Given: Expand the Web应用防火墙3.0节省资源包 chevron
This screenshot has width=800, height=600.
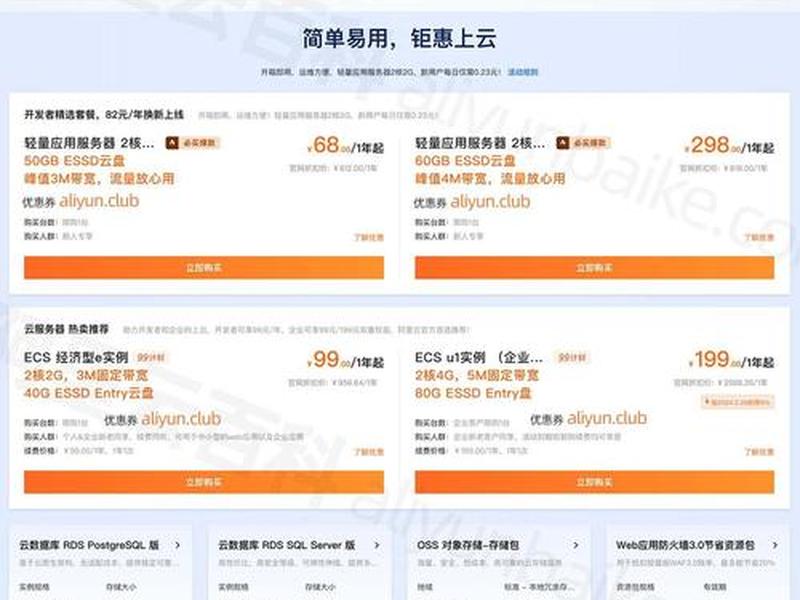Looking at the screenshot, I should (774, 545).
